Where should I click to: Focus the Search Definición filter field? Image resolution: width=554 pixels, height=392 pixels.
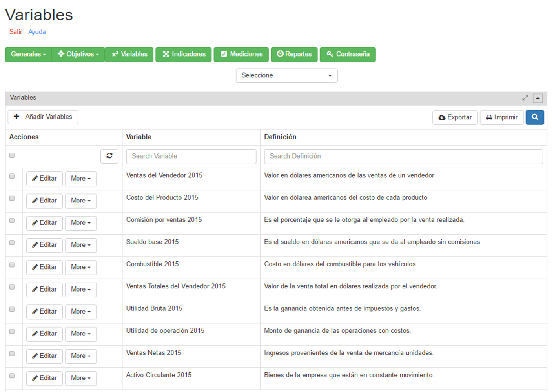[403, 156]
